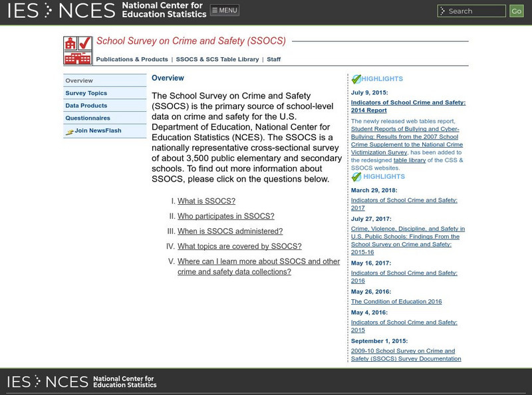Click the 'May 4, 2016:' date text

pos(369,312)
